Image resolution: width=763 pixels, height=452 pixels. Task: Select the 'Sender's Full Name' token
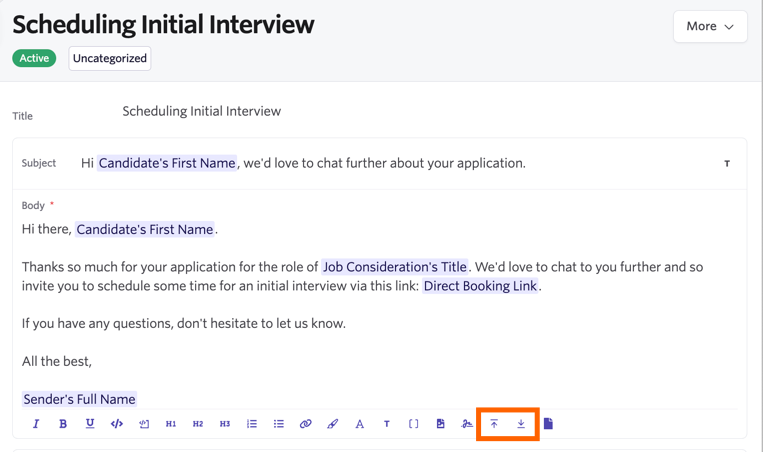click(79, 399)
